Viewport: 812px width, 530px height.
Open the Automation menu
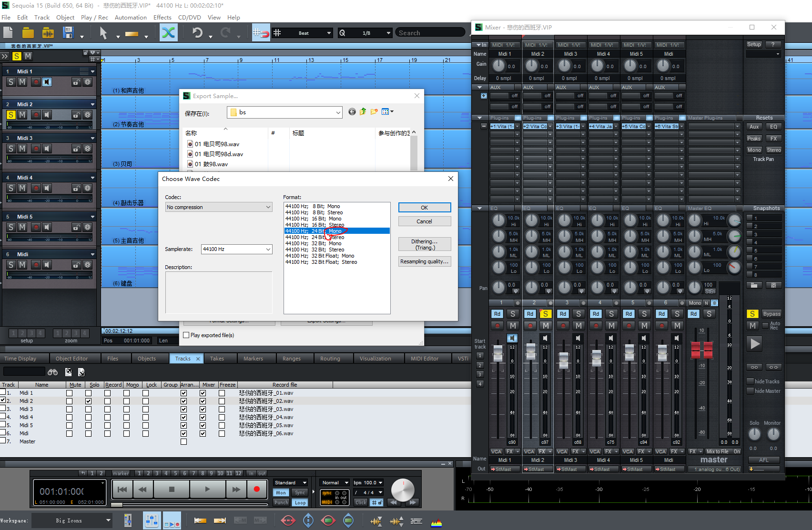[131, 18]
